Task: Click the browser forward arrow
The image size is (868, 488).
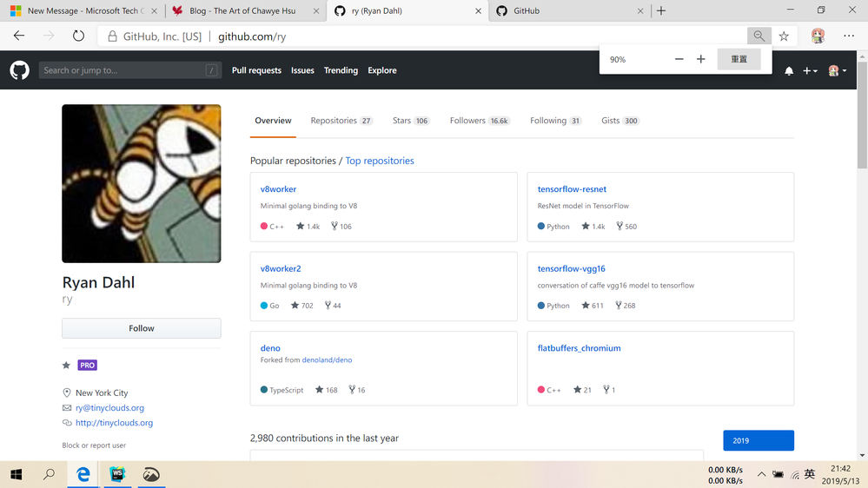Action: click(49, 36)
